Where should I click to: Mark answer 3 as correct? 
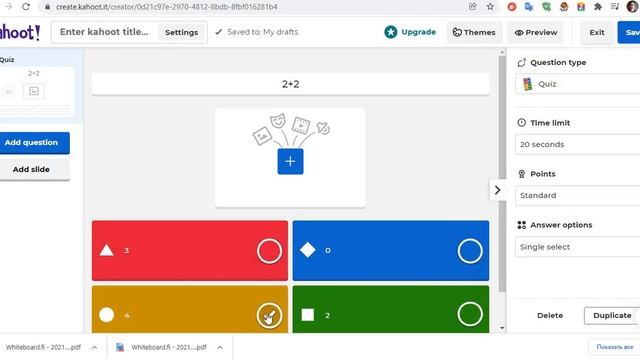point(269,251)
